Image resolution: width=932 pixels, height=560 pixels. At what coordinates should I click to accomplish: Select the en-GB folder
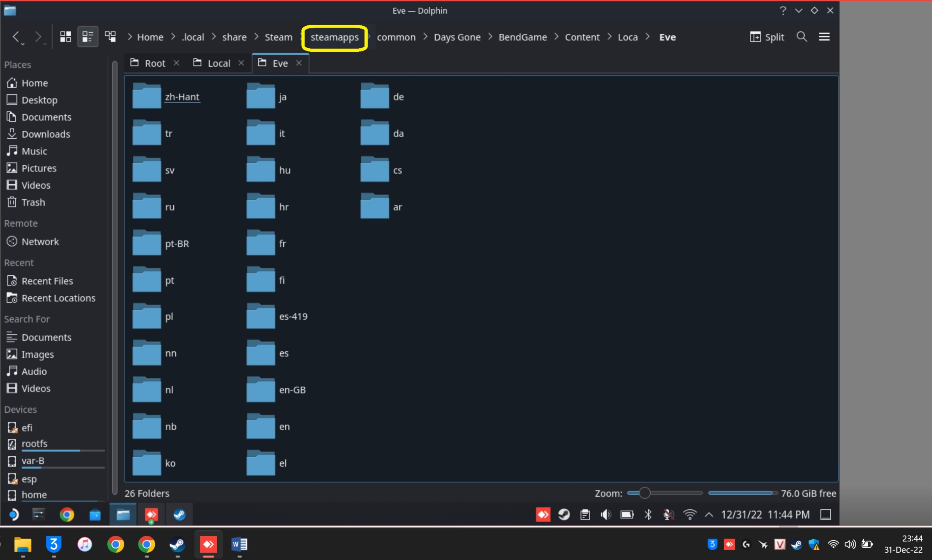point(276,390)
